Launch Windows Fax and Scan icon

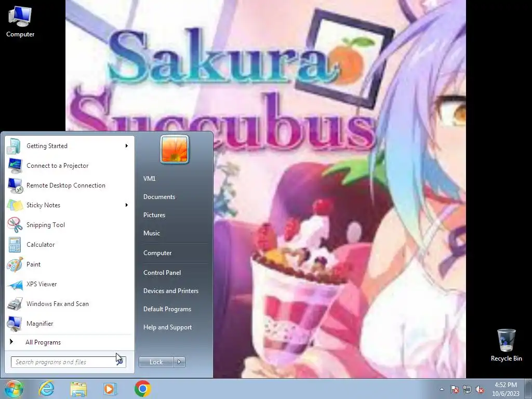point(15,304)
